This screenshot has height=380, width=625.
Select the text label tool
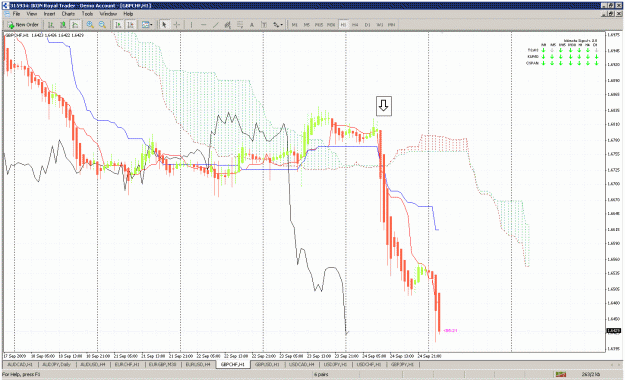point(264,25)
